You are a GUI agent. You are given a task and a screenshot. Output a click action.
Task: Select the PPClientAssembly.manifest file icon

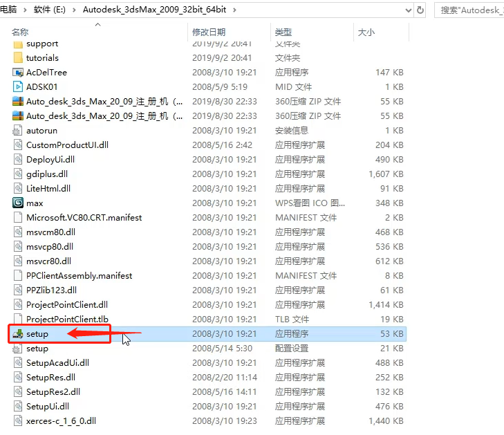pos(18,275)
